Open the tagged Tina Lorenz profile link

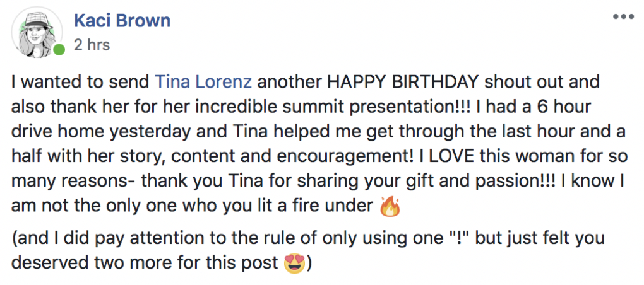204,82
